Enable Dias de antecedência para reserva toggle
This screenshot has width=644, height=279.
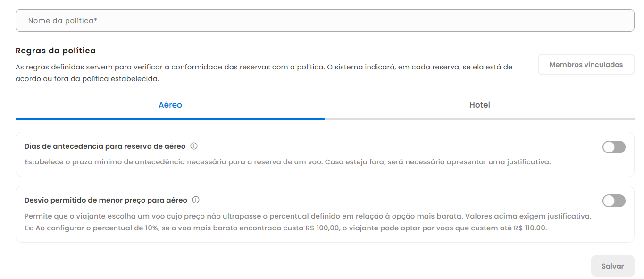pyautogui.click(x=613, y=147)
